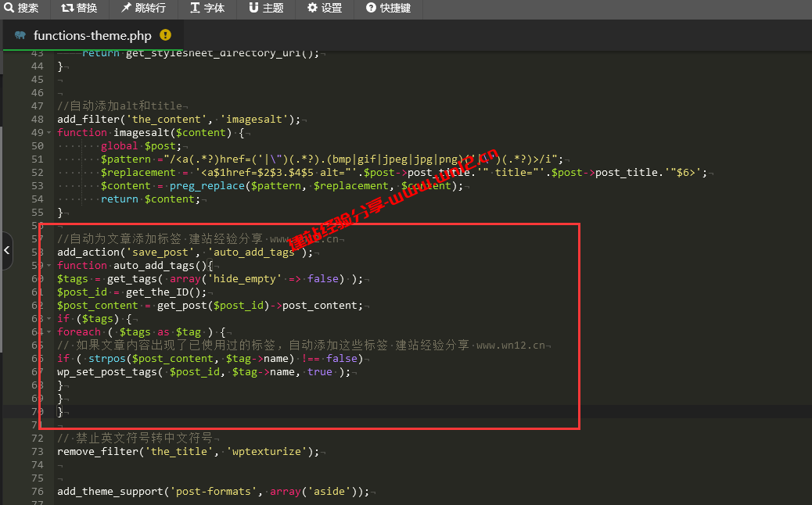This screenshot has height=505, width=812.
Task: Click line number 44 in the gutter
Action: (37, 66)
